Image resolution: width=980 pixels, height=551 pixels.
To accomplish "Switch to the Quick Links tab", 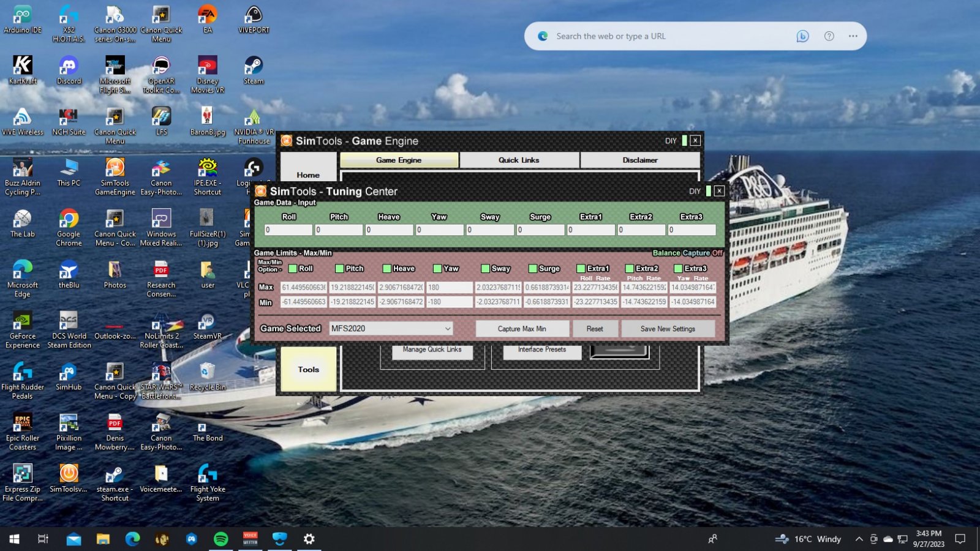I will (519, 160).
